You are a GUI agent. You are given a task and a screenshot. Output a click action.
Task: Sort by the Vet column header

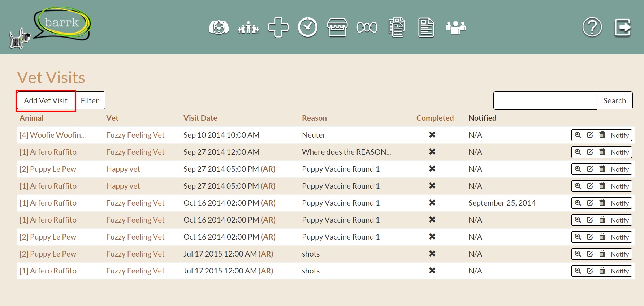(112, 118)
